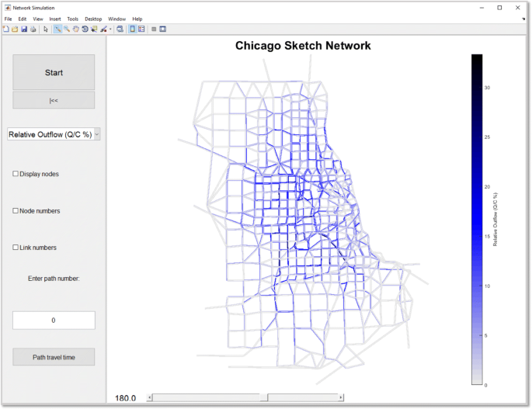
Task: Click the |<< rewind button
Action: coord(54,100)
